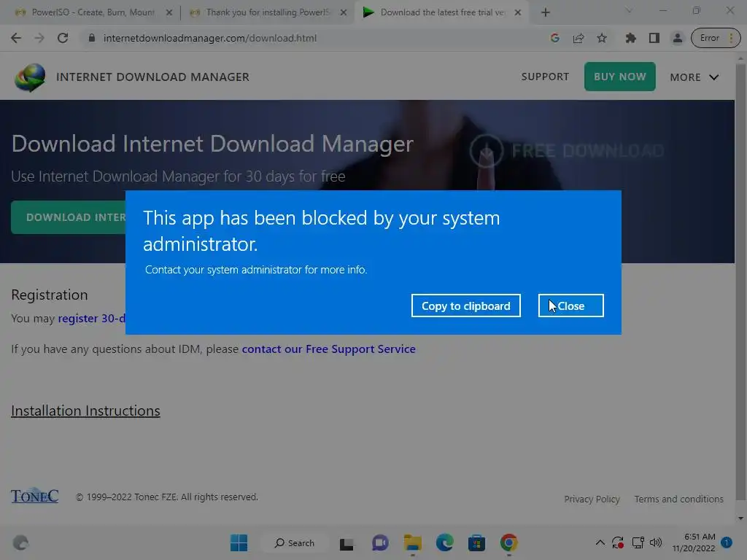The width and height of the screenshot is (747, 560).
Task: Expand the MORE dropdown menu
Action: 694,77
